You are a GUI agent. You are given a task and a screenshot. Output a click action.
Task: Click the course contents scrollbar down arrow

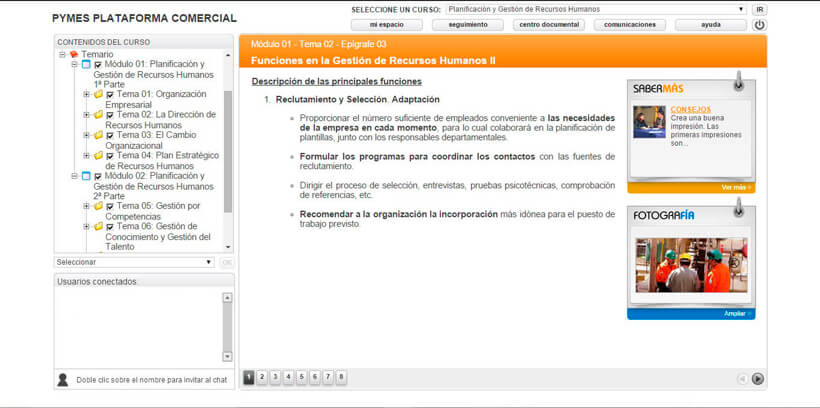tap(227, 246)
